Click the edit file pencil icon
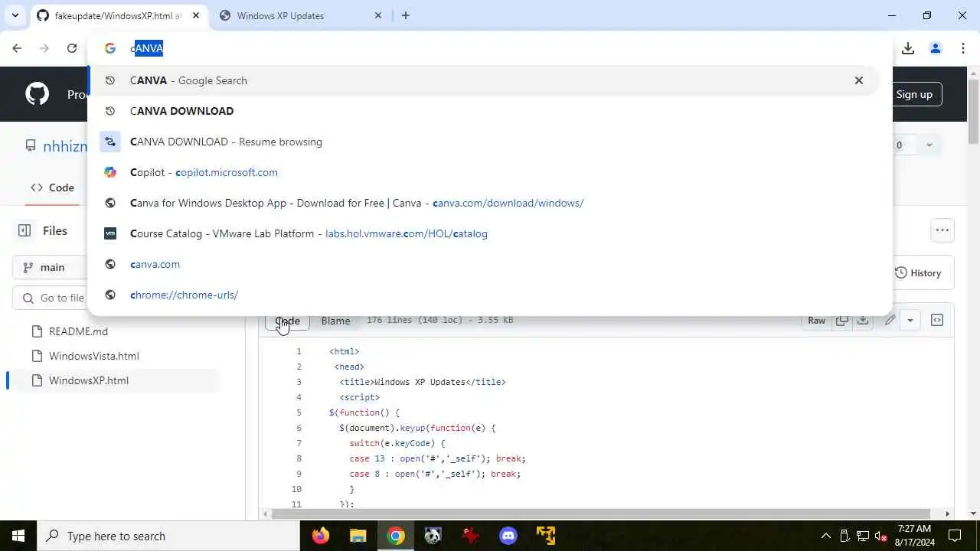The height and width of the screenshot is (551, 980). pos(890,321)
